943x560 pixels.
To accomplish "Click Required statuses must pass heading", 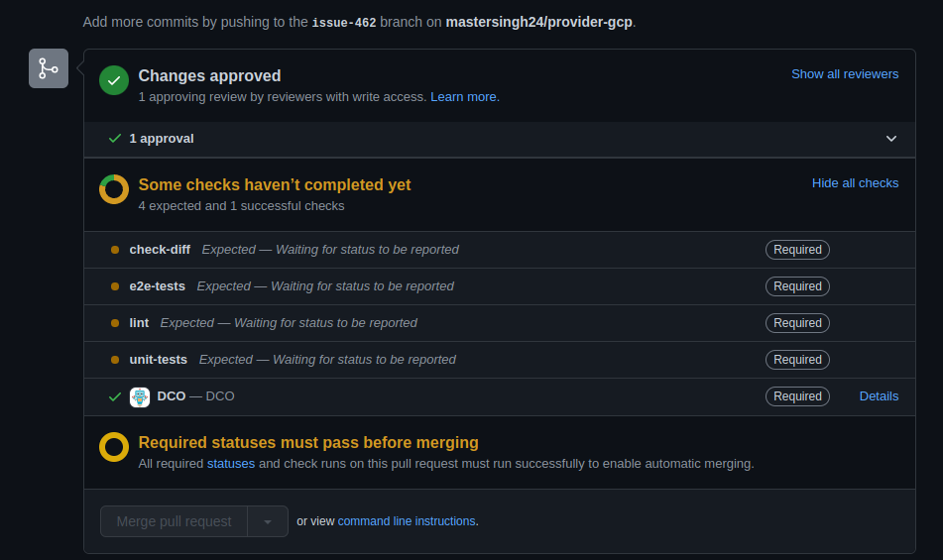I will 308,442.
